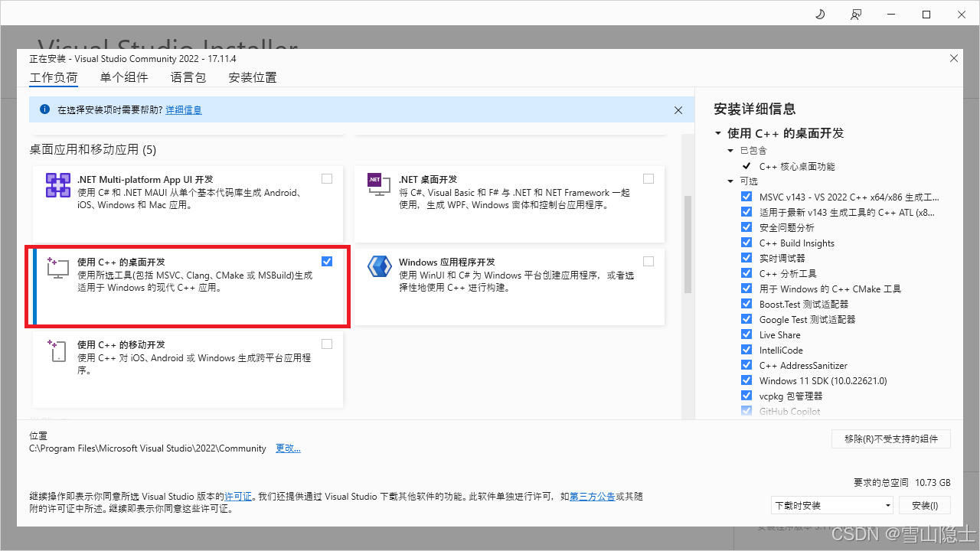Click the 桌面应用和移动应用 (5) heading
This screenshot has width=980, height=551.
pyautogui.click(x=93, y=149)
